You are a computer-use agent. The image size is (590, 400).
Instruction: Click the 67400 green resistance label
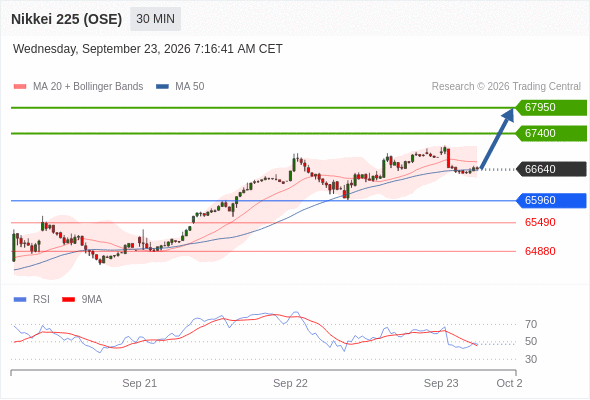tap(551, 133)
